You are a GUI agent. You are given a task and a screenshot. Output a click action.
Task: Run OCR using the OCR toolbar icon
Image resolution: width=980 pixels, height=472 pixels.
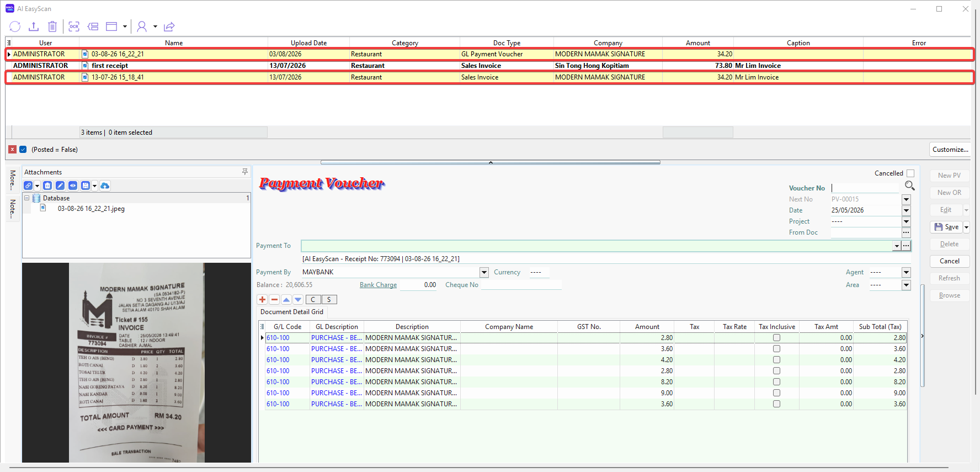pos(74,26)
